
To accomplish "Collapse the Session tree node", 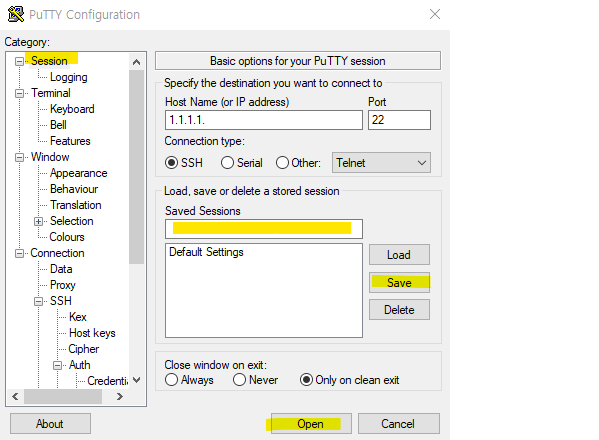I will click(x=19, y=61).
